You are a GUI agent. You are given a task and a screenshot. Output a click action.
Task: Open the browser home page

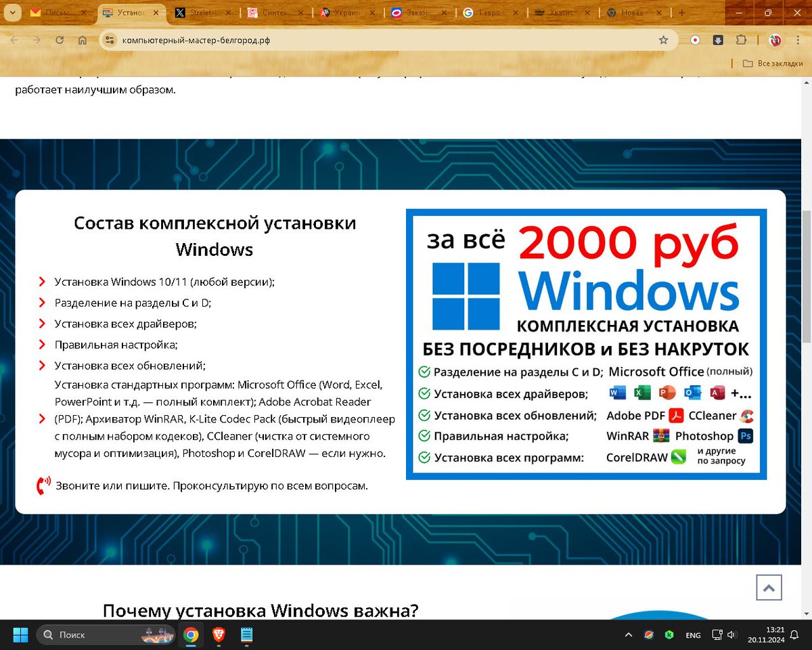coord(82,40)
